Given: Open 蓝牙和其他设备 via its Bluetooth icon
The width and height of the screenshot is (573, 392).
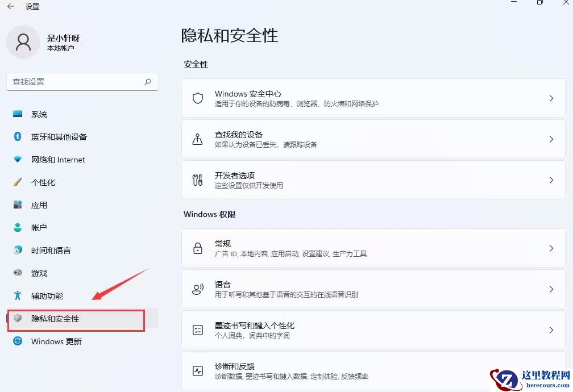Looking at the screenshot, I should pos(18,136).
